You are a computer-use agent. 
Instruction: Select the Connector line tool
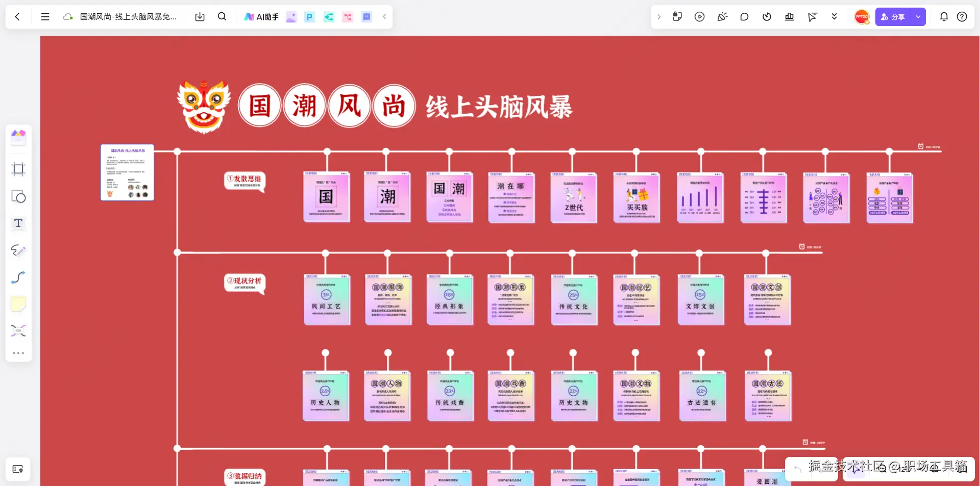(18, 277)
